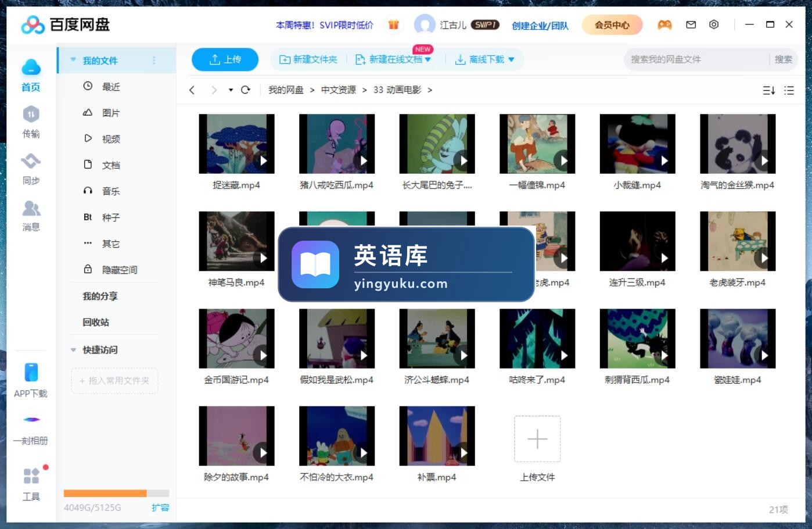Click the 上传文件 plus tile
This screenshot has width=812, height=529.
537,439
